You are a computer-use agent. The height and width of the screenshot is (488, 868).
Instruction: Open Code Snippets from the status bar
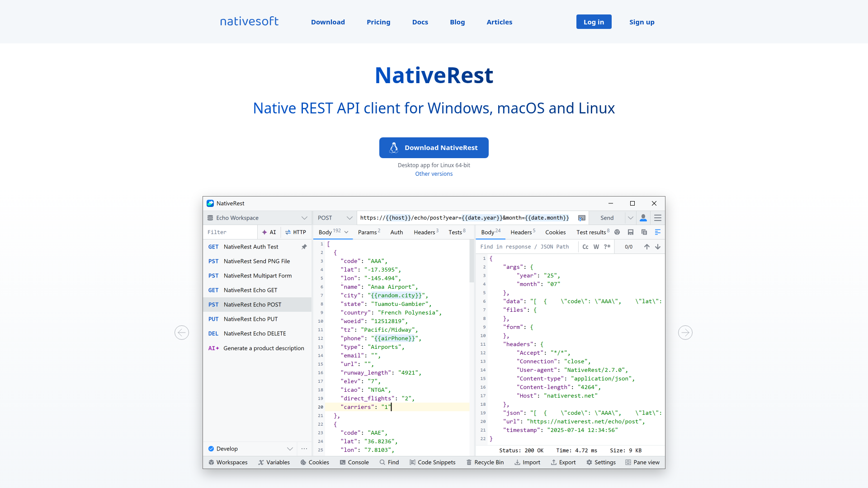pyautogui.click(x=432, y=462)
